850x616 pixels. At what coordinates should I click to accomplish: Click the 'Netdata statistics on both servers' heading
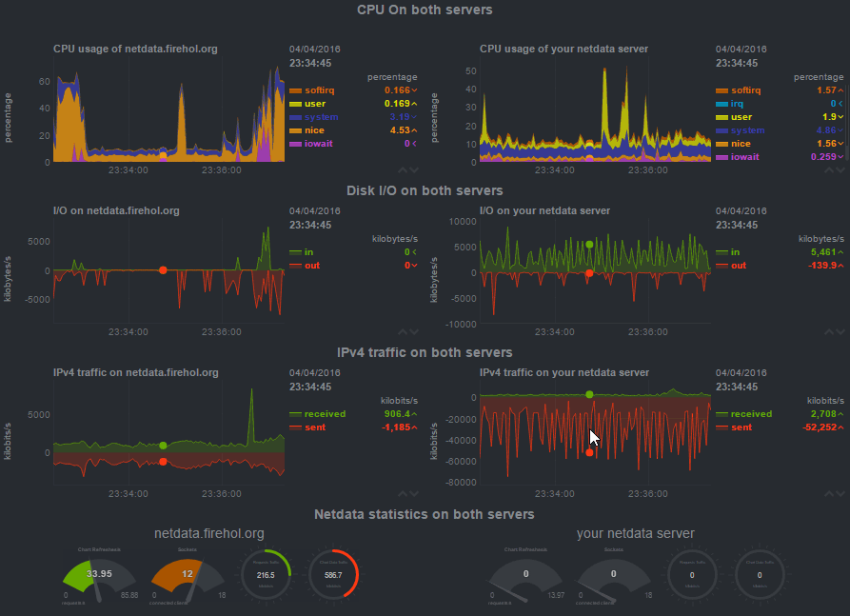click(425, 514)
